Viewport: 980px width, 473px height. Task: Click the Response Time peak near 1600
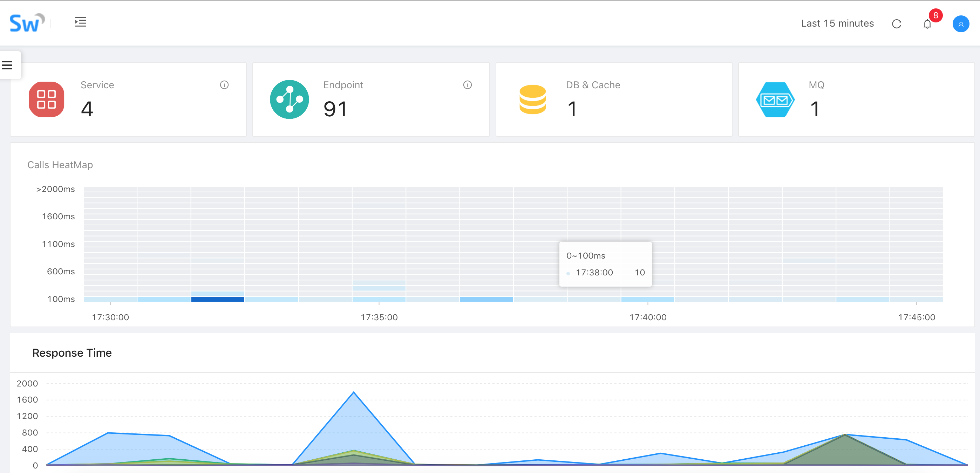pyautogui.click(x=354, y=393)
